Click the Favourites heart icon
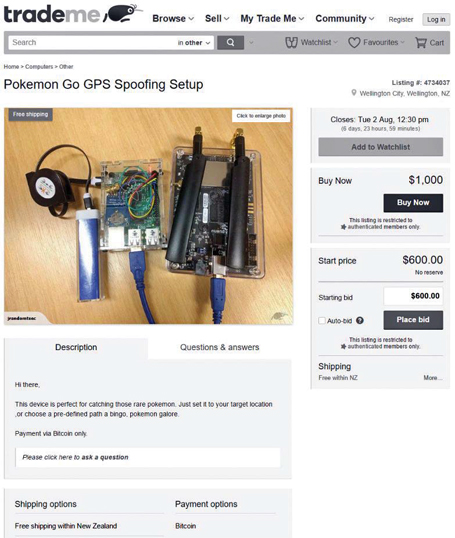This screenshot has height=538, width=455. pyautogui.click(x=354, y=43)
